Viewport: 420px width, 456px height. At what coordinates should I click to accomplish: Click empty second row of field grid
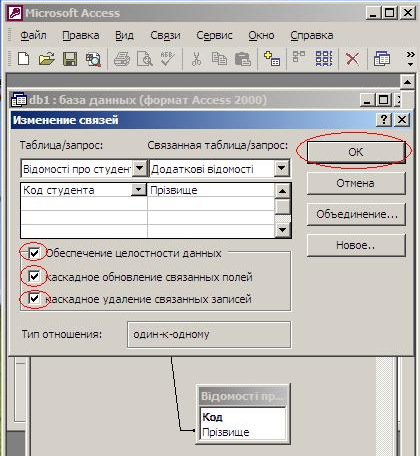point(147,204)
